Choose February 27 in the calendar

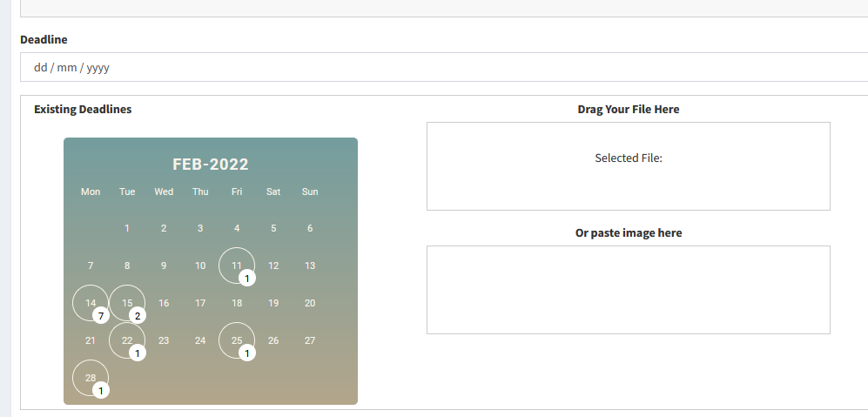pyautogui.click(x=310, y=340)
